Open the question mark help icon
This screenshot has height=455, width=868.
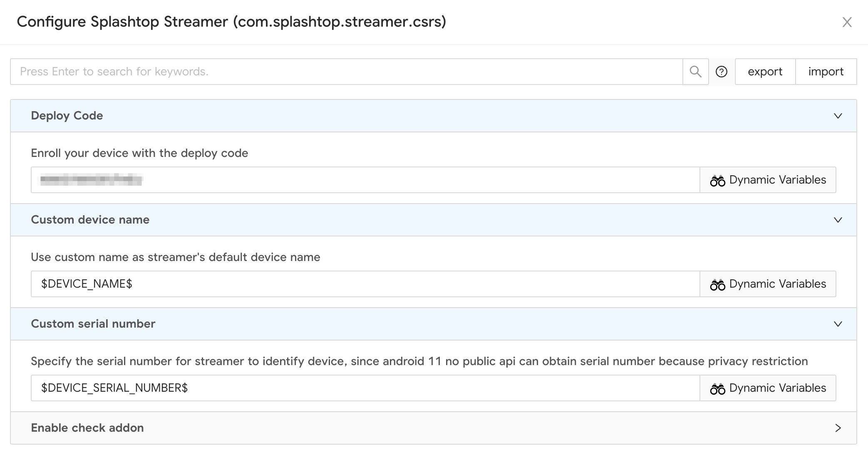click(722, 72)
